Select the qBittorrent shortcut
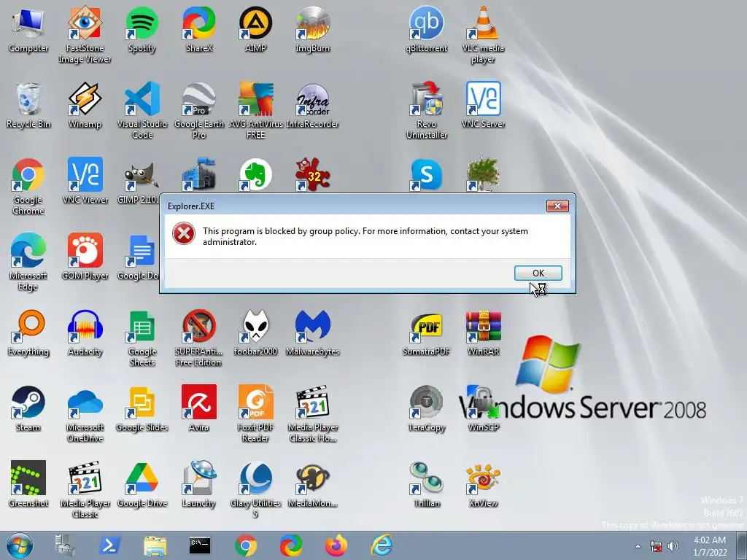 coord(426,29)
